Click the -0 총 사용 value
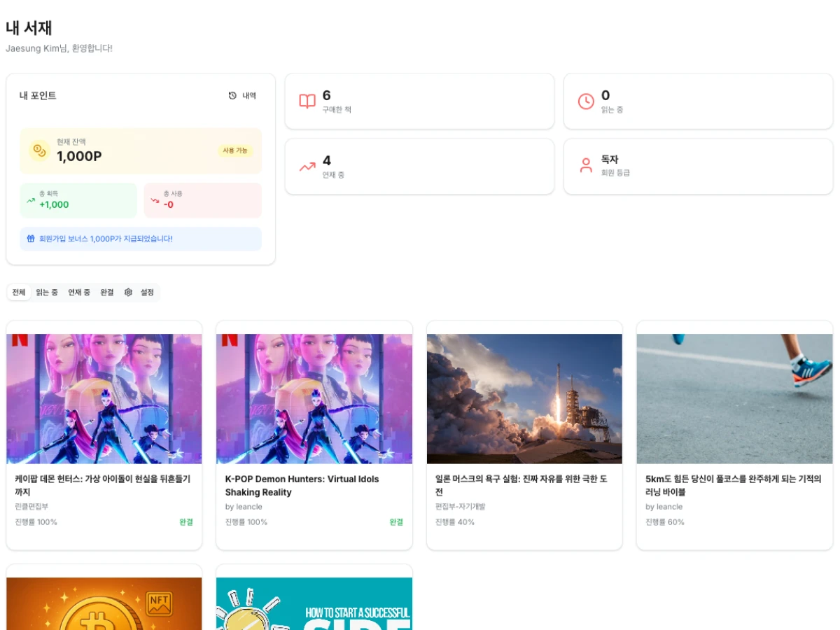Screen dimensions: 840x630 169,205
